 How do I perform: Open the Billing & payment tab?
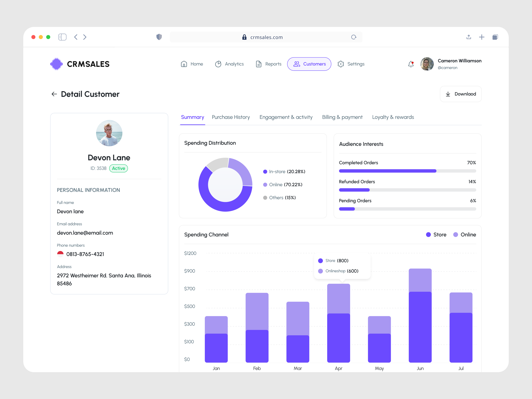(342, 117)
